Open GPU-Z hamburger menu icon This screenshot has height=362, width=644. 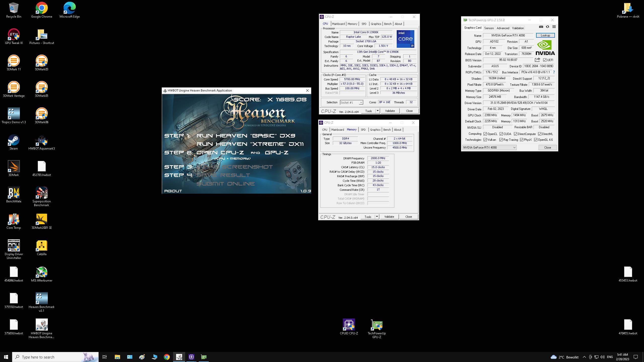coord(554,27)
